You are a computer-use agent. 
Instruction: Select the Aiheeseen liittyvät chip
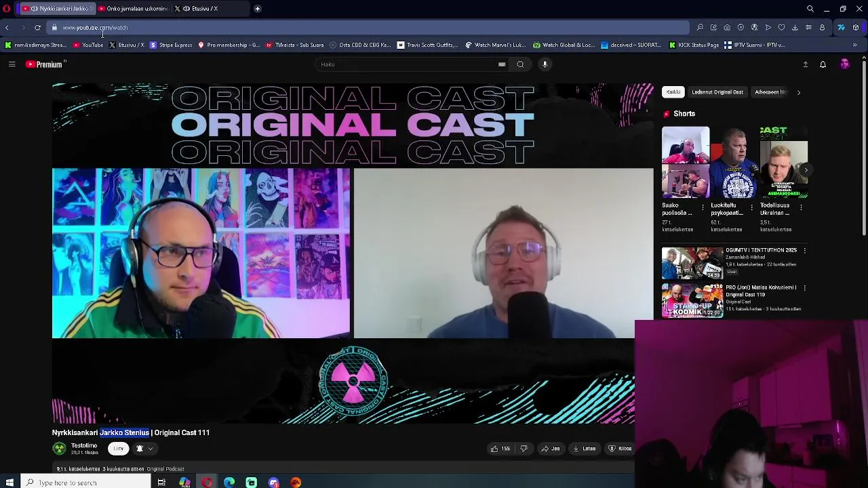click(770, 92)
